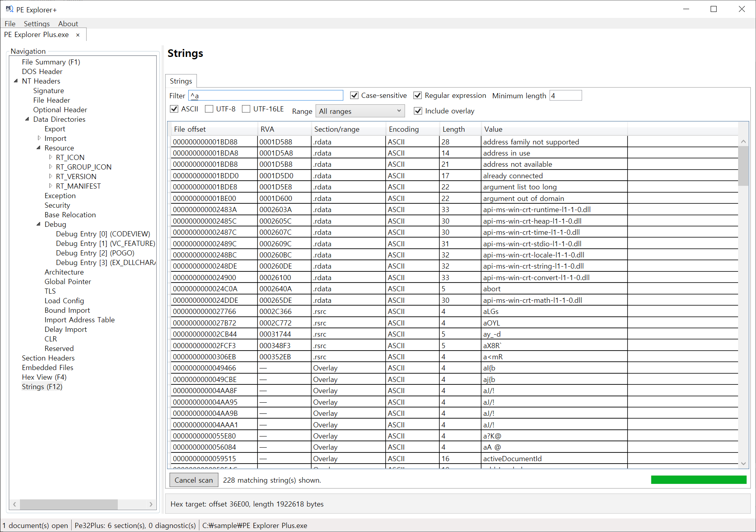This screenshot has height=532, width=756.
Task: Select the Strings tab
Action: (181, 81)
